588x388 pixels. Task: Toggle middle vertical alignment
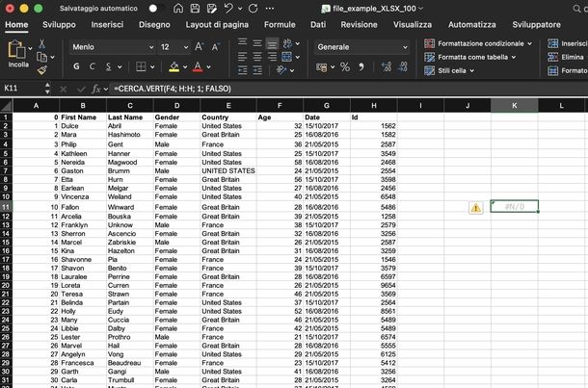click(x=257, y=43)
